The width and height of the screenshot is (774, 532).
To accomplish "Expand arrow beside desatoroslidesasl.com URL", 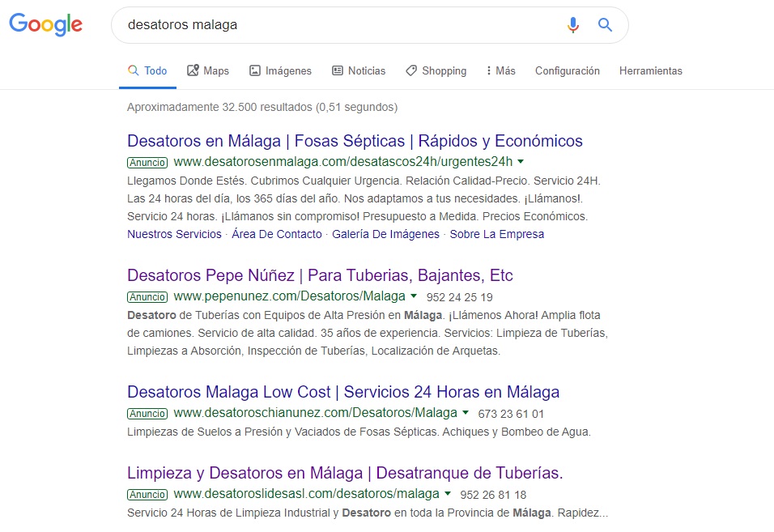I will pyautogui.click(x=448, y=493).
